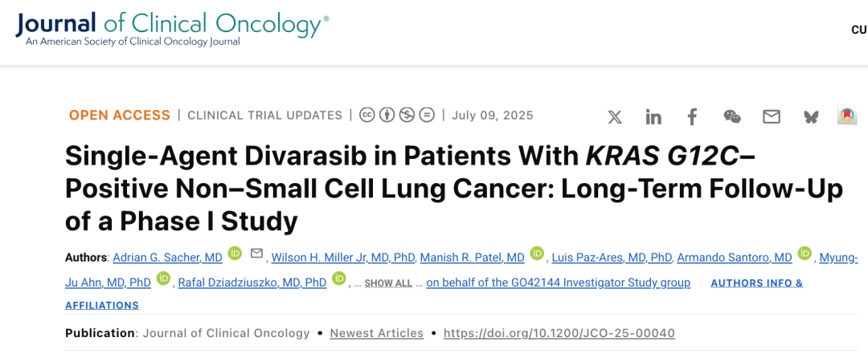This screenshot has height=354, width=868.
Task: Open the article DOI link
Action: pyautogui.click(x=559, y=333)
